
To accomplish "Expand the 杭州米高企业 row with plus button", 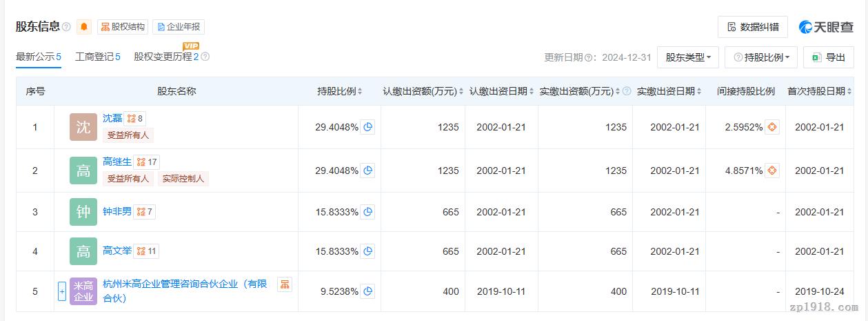I will click(61, 291).
